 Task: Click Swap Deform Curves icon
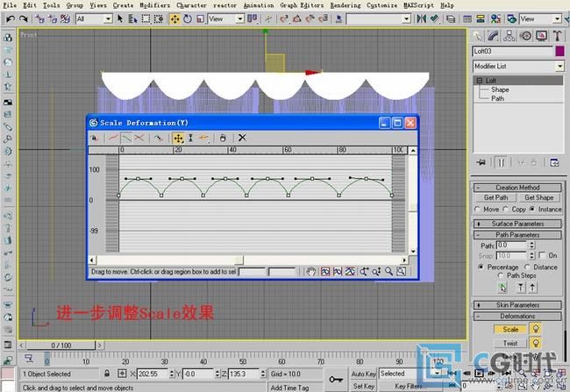pyautogui.click(x=158, y=139)
